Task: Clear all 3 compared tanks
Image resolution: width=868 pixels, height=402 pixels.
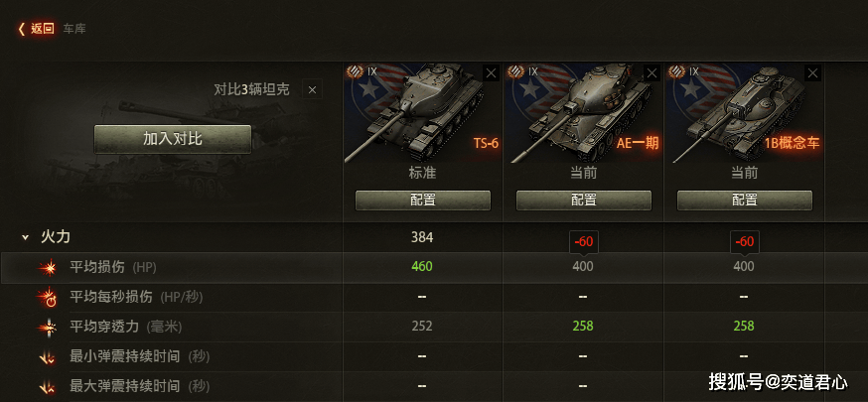Action: tap(312, 89)
